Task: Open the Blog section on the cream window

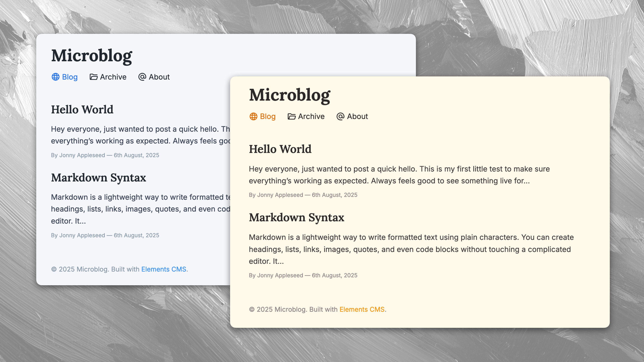Action: pyautogui.click(x=267, y=116)
